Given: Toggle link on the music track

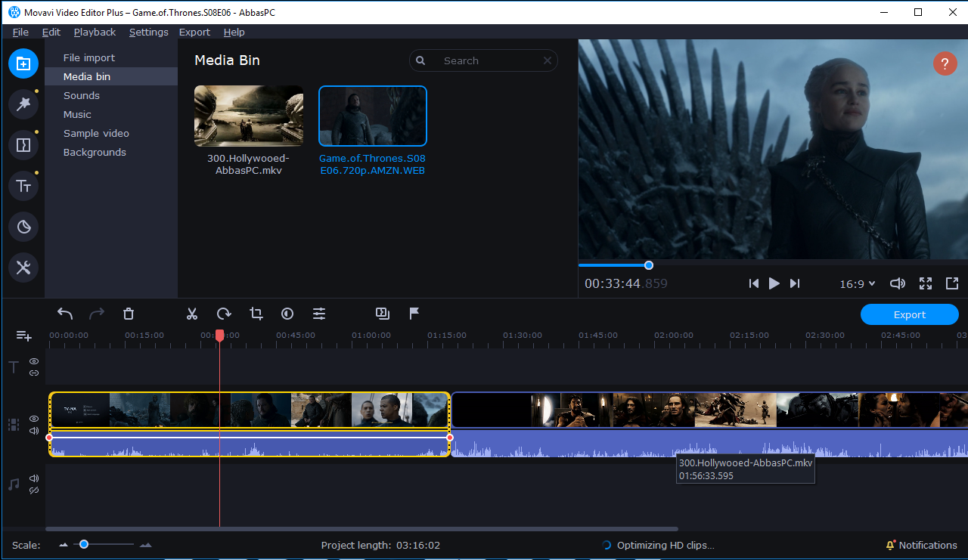Looking at the screenshot, I should coord(34,490).
